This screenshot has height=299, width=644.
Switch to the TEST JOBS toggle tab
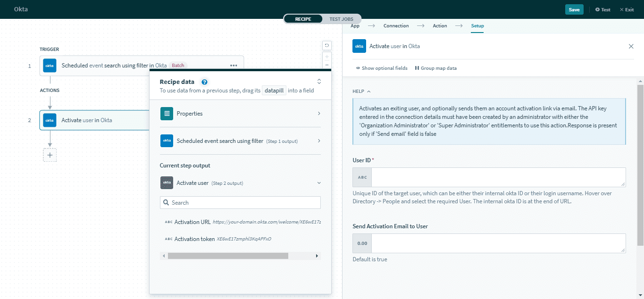coord(341,19)
